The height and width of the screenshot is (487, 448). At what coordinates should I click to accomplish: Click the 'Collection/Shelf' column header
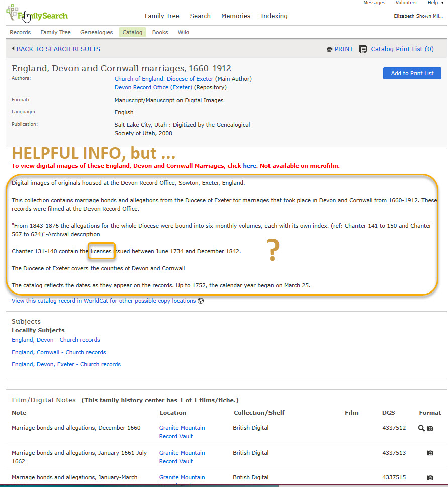[259, 413]
